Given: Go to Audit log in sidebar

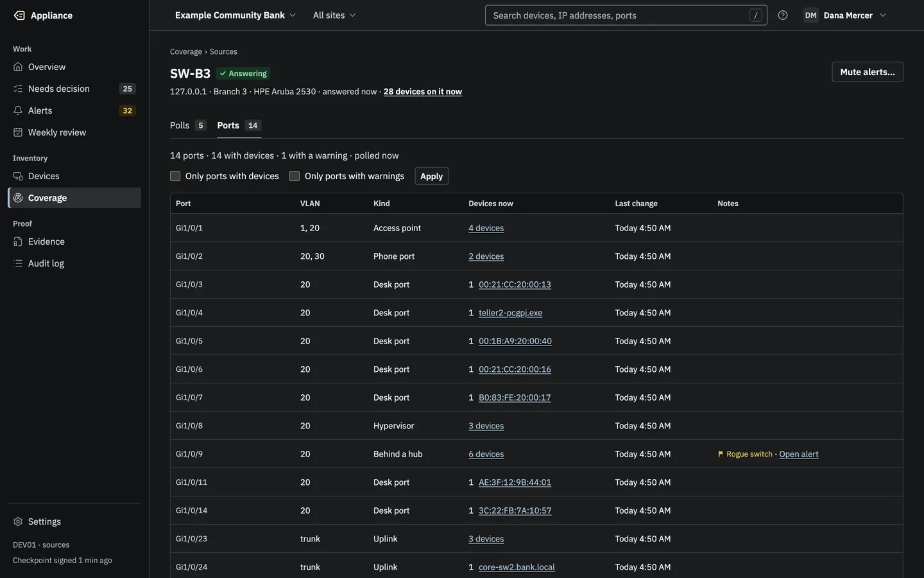Looking at the screenshot, I should point(74,263).
